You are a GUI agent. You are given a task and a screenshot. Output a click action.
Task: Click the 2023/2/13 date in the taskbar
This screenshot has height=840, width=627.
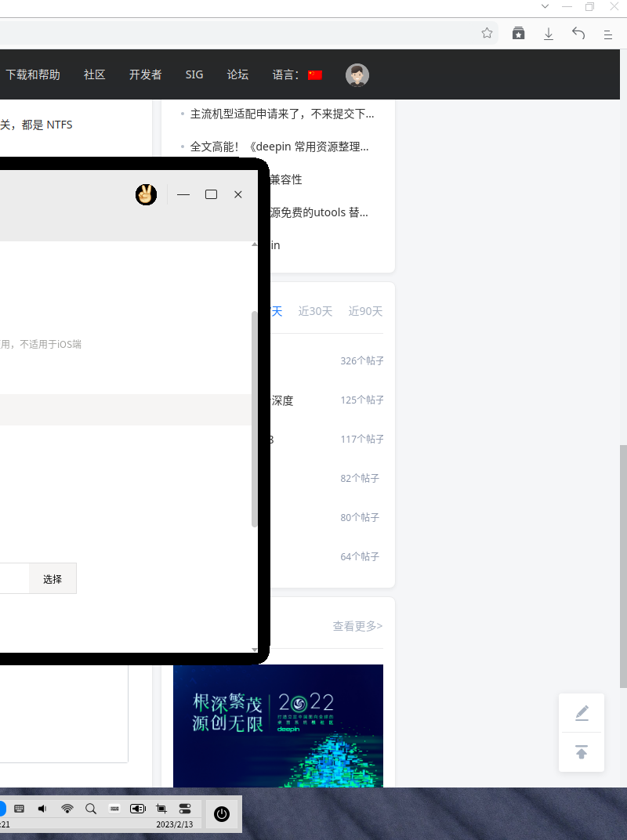point(175,824)
